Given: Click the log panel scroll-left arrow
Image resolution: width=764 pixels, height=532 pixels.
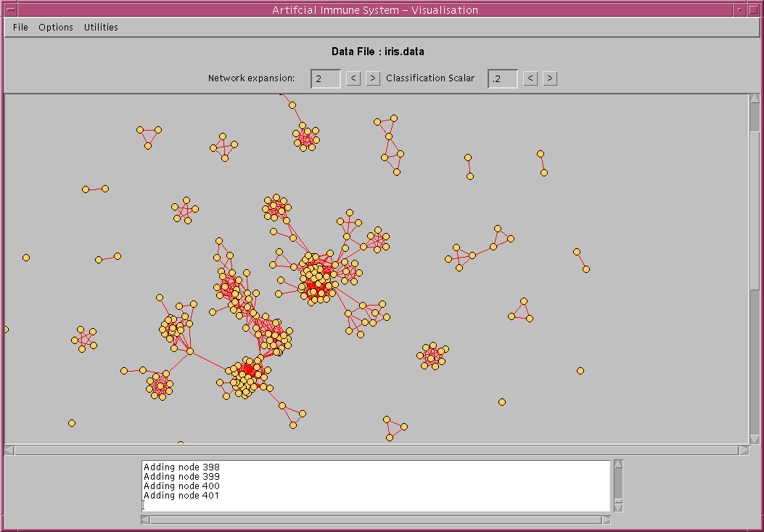Looking at the screenshot, I should click(145, 520).
